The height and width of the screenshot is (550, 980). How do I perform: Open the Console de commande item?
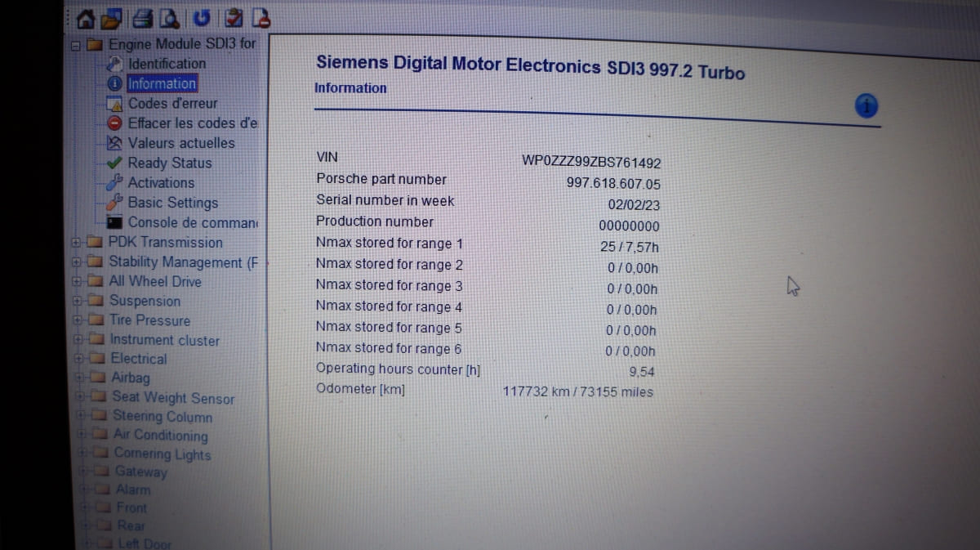click(192, 222)
